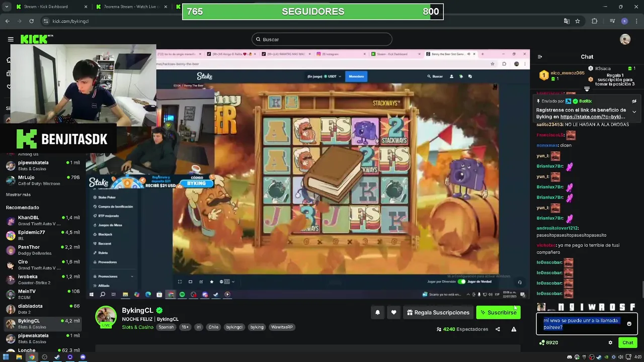Open chat settings gear icon
The height and width of the screenshot is (362, 644).
point(610,342)
